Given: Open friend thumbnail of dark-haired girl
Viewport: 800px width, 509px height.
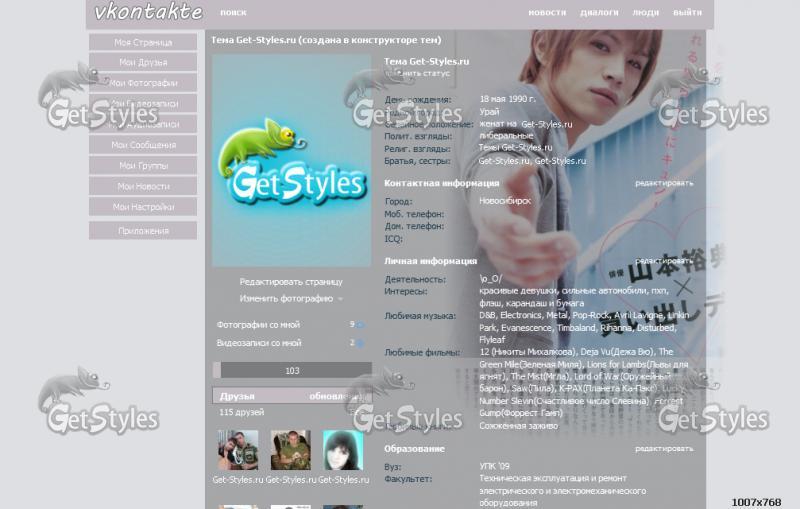Looking at the screenshot, I should coord(343,450).
